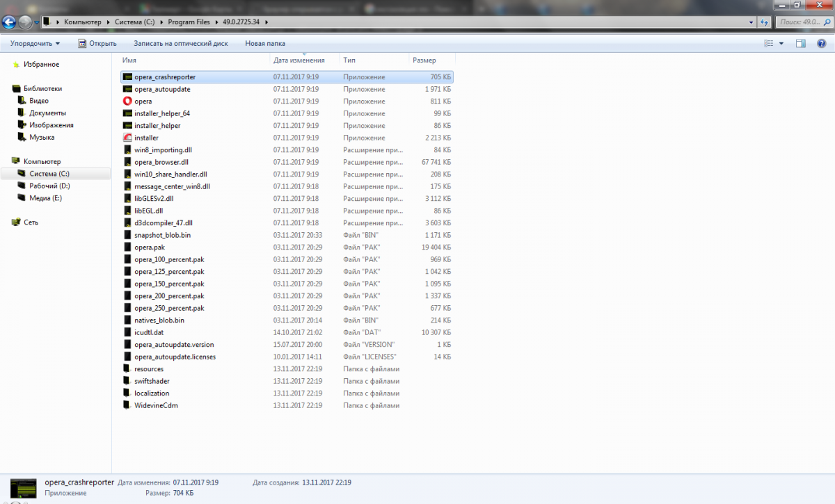This screenshot has width=835, height=504.
Task: Select the installer_helper file icon
Action: [127, 126]
